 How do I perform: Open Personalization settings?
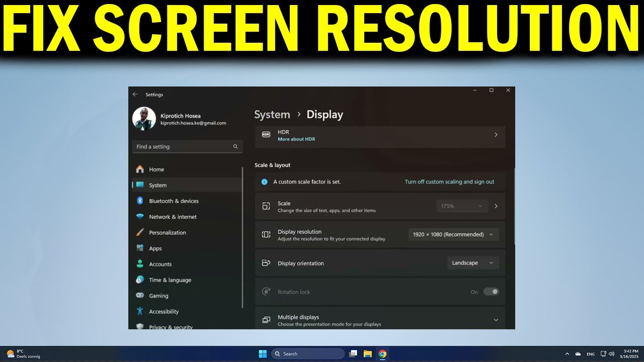click(x=187, y=233)
